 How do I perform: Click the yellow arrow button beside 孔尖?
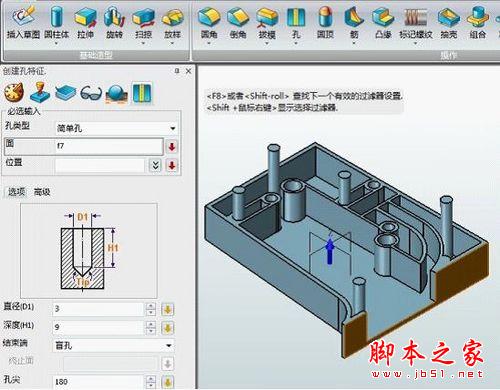click(168, 382)
